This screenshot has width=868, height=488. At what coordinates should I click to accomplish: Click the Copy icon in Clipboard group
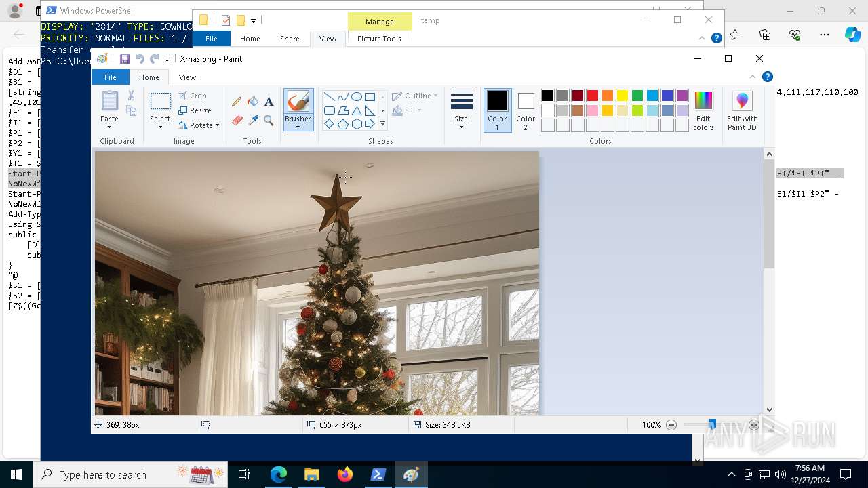131,110
